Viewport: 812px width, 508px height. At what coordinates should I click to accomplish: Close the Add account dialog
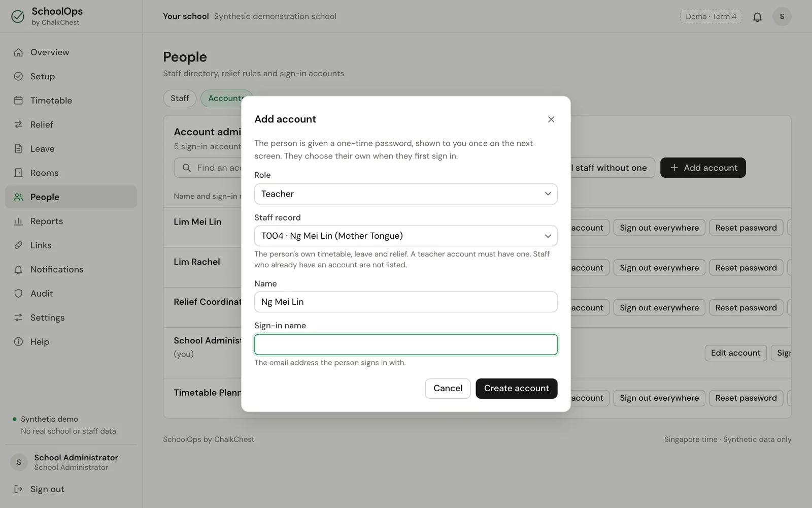(x=551, y=119)
